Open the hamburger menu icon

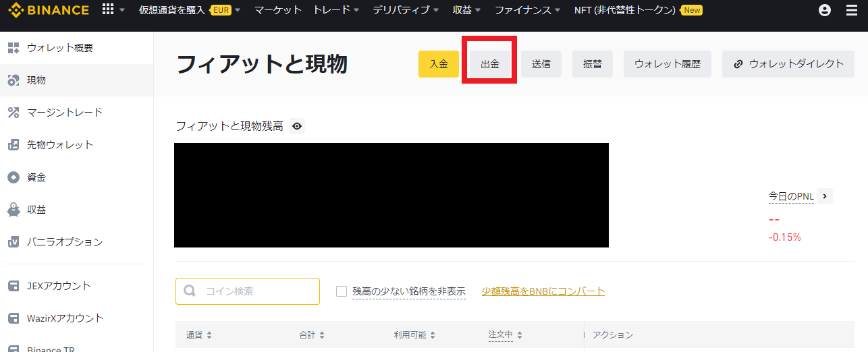click(x=851, y=10)
